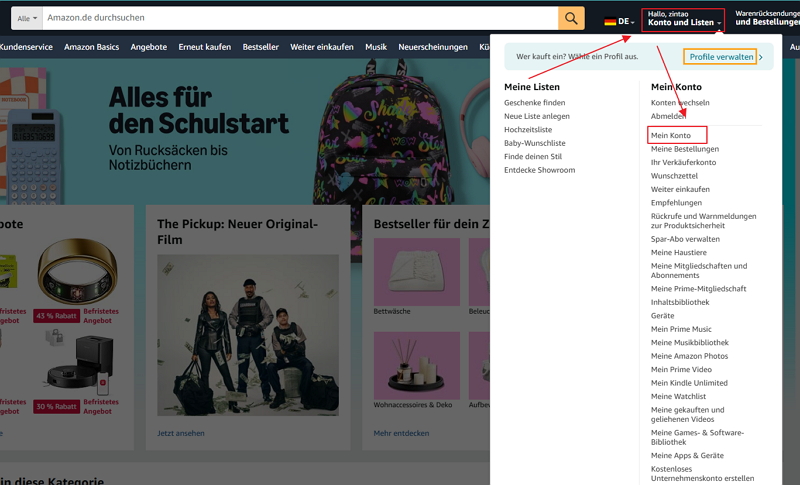Click the orange search magnifier button
This screenshot has height=485, width=800.
point(571,18)
